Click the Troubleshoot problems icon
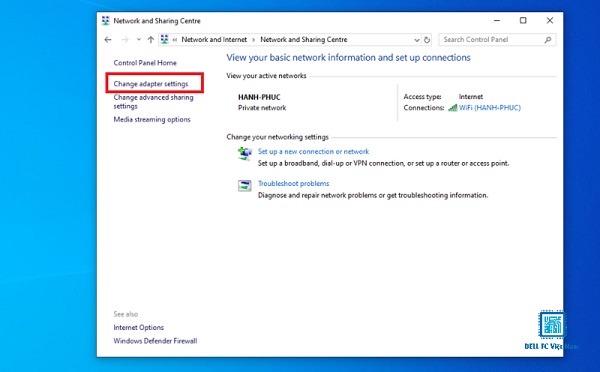This screenshot has width=600, height=372. pos(245,186)
